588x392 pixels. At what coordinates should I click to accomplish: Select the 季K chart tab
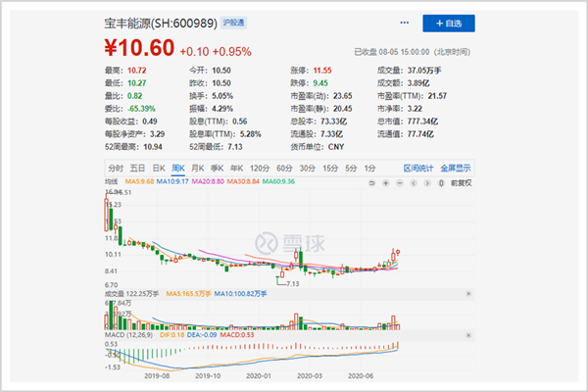[x=218, y=168]
